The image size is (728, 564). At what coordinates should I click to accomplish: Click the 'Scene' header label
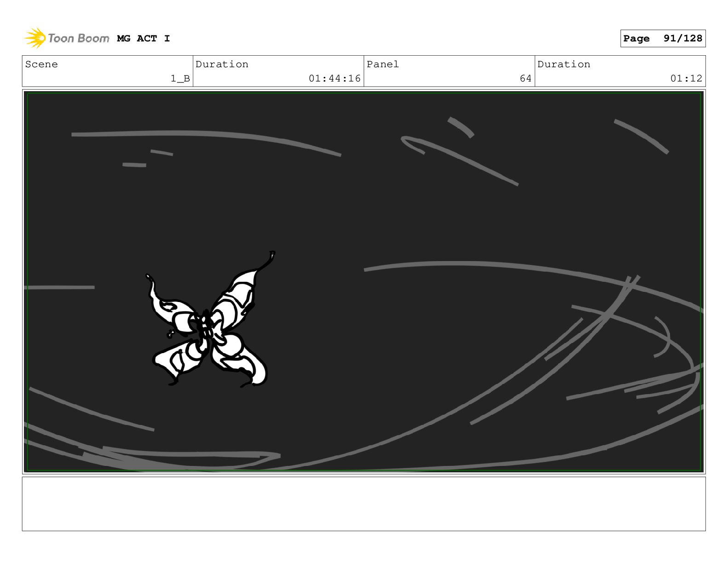(x=41, y=64)
